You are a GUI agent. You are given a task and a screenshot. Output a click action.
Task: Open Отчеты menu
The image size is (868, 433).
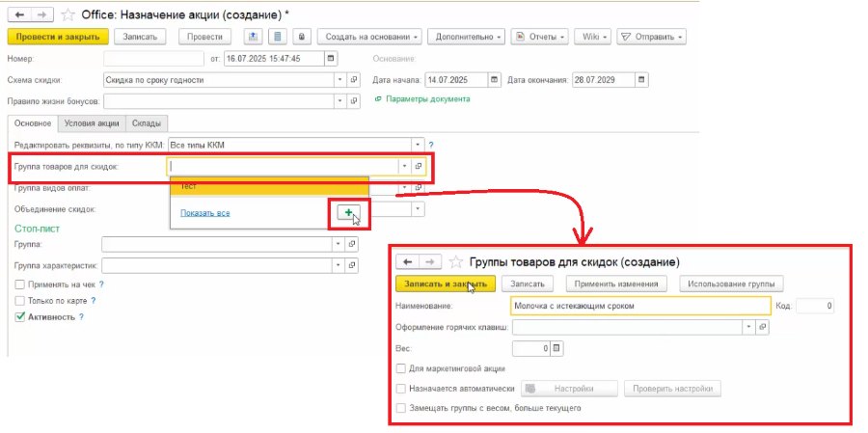coord(540,37)
